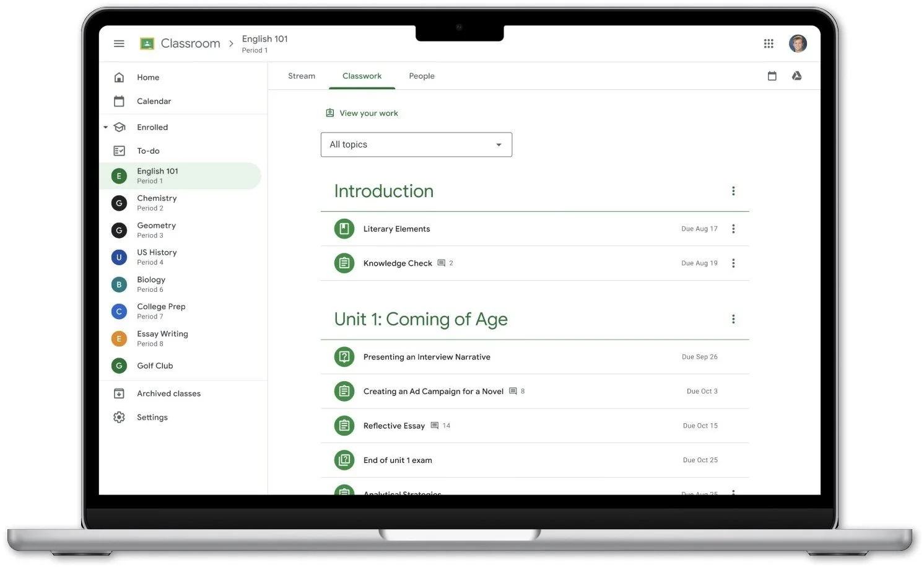Open the All topics dropdown
This screenshot has width=924, height=567.
point(416,144)
